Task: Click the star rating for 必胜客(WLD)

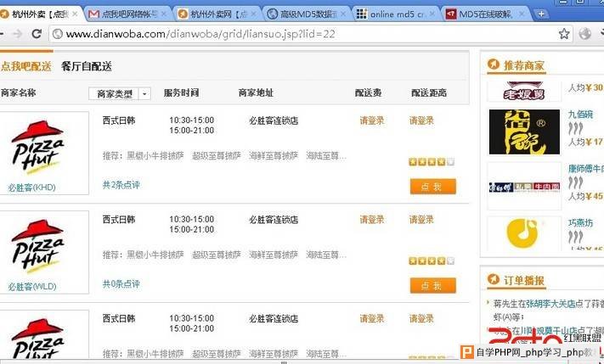Action: point(432,260)
